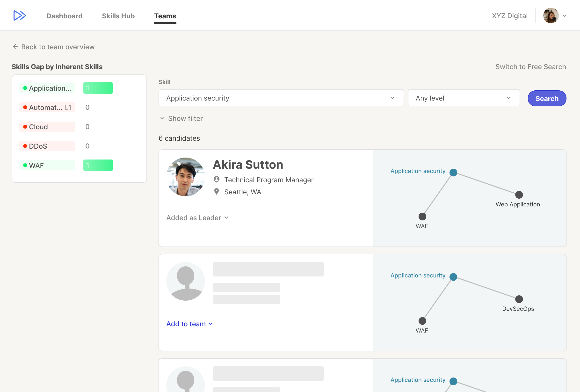This screenshot has width=580, height=392.
Task: Click the user avatar in the header
Action: [x=551, y=15]
